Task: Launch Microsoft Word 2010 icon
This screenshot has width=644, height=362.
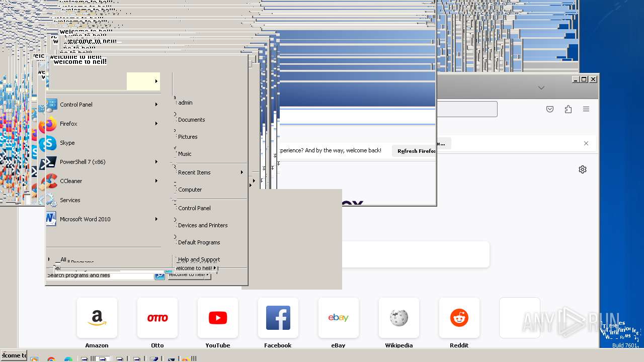Action: click(x=51, y=219)
